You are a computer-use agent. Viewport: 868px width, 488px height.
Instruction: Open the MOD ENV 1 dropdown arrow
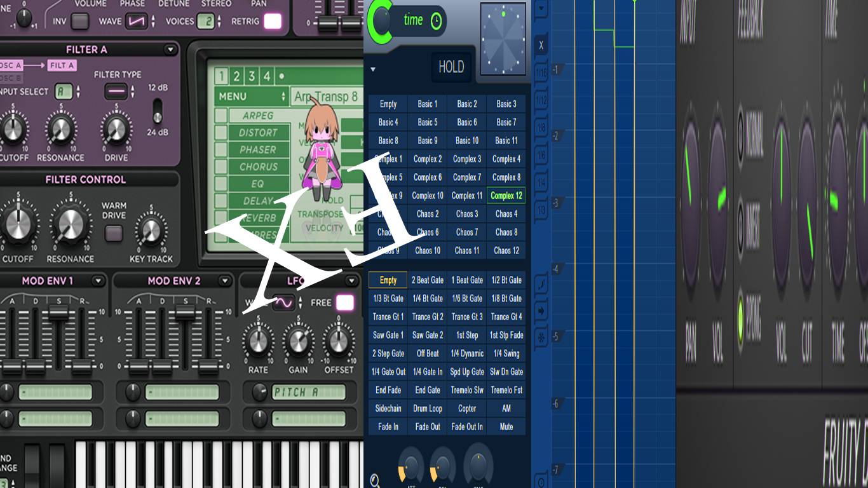coord(98,281)
